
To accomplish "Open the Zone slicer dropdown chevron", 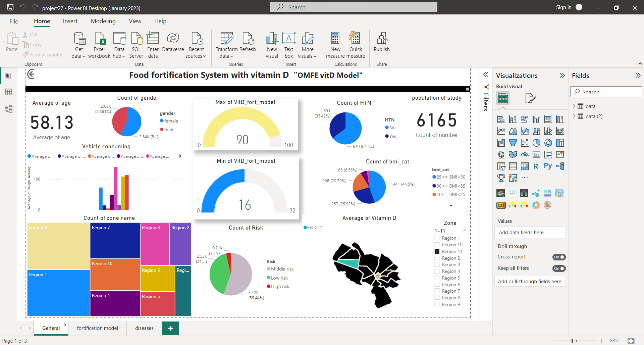I will coord(464,231).
